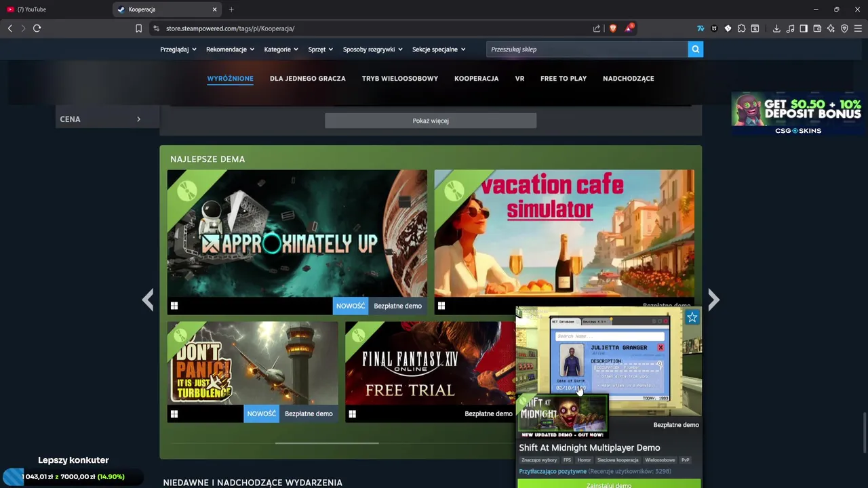This screenshot has width=868, height=488.
Task: Click in the Przeszukaj sklep search field
Action: [587, 49]
